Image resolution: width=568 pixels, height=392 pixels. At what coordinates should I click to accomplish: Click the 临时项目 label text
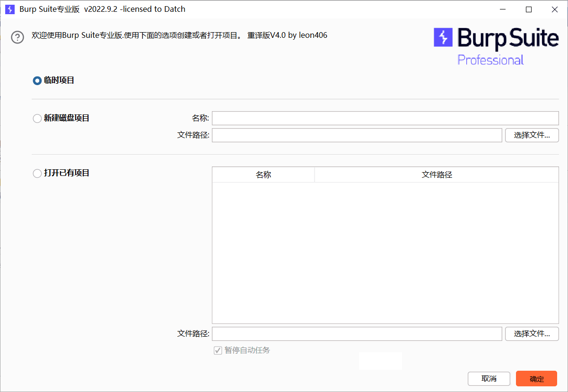(59, 80)
